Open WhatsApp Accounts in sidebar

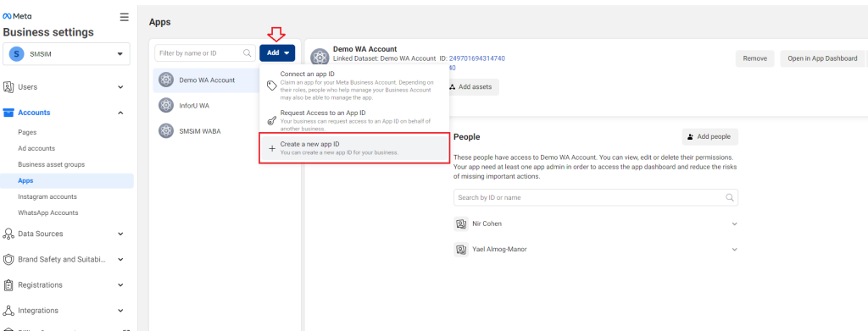click(x=48, y=212)
